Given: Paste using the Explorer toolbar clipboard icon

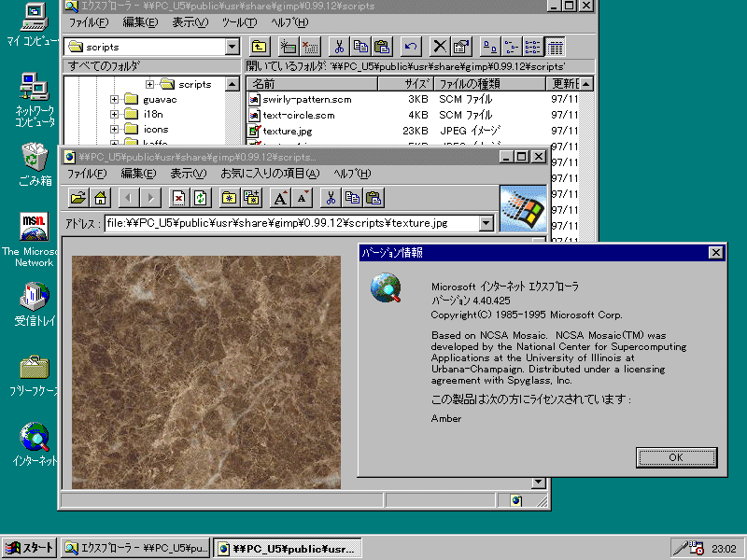Looking at the screenshot, I should 382,47.
